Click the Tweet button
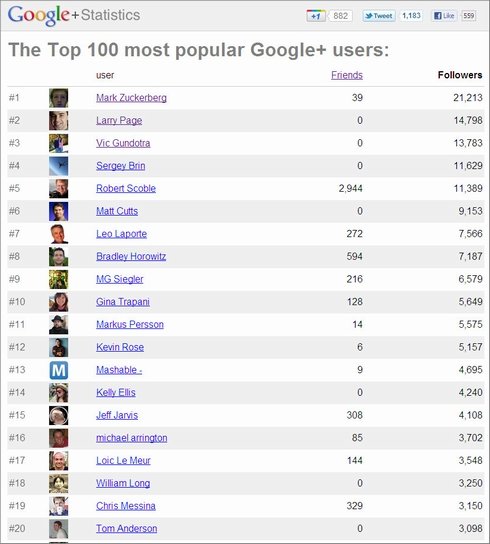This screenshot has width=490, height=544. pyautogui.click(x=379, y=16)
